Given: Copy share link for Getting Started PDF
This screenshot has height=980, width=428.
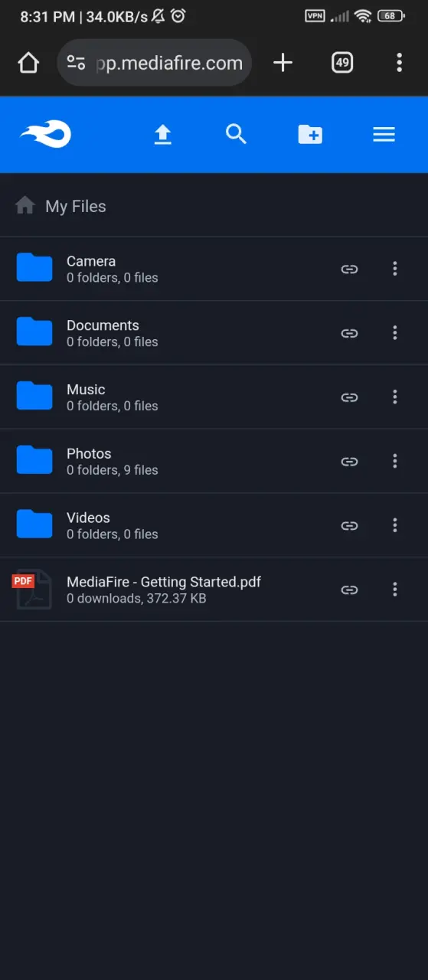Looking at the screenshot, I should [x=349, y=590].
